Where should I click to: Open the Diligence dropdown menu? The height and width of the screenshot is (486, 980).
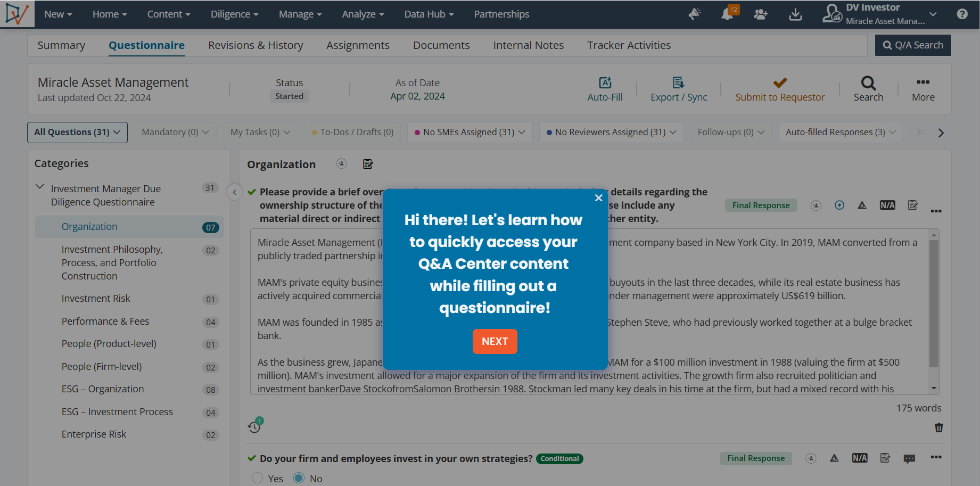pyautogui.click(x=234, y=14)
